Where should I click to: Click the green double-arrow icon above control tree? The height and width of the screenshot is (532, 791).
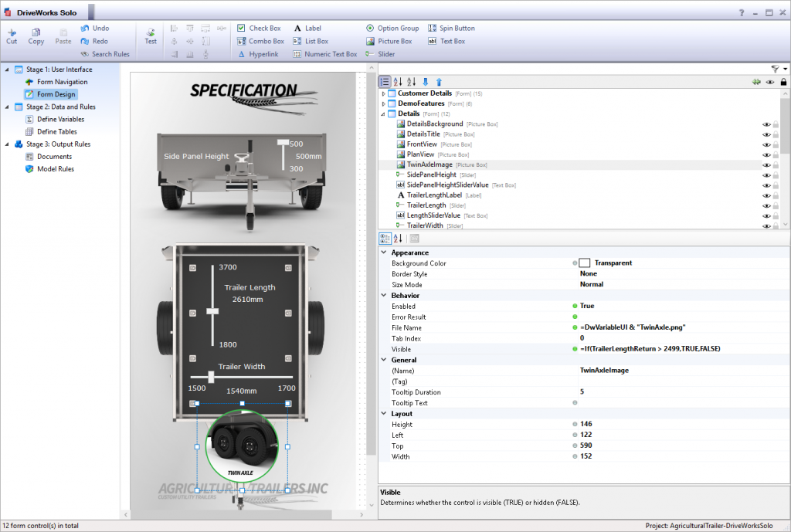tap(756, 82)
